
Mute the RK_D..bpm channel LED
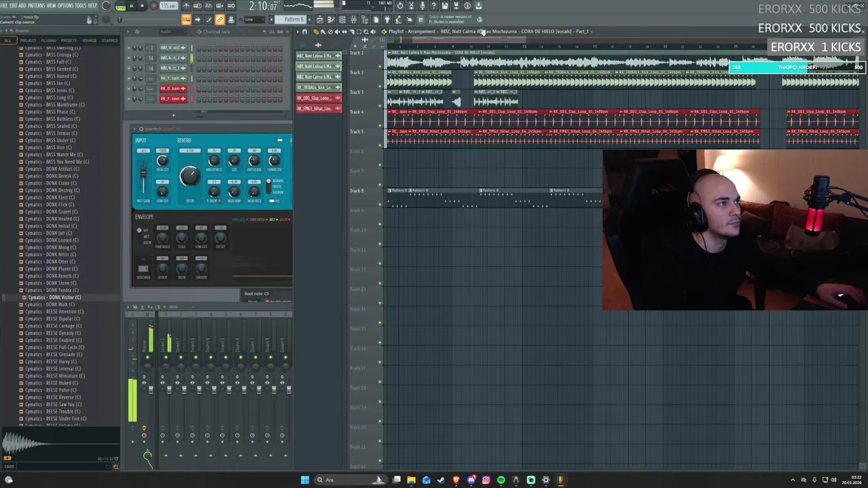pos(129,89)
